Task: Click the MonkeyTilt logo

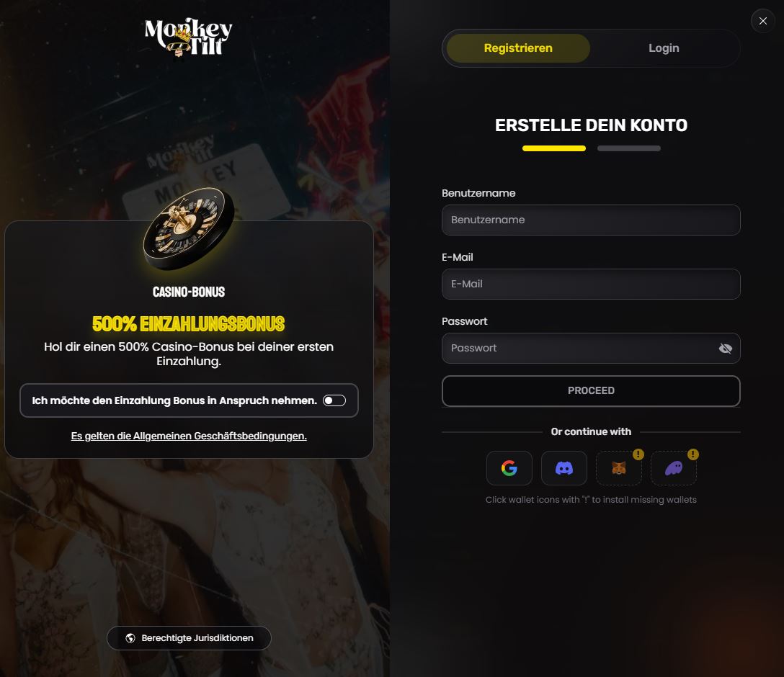Action: click(189, 37)
